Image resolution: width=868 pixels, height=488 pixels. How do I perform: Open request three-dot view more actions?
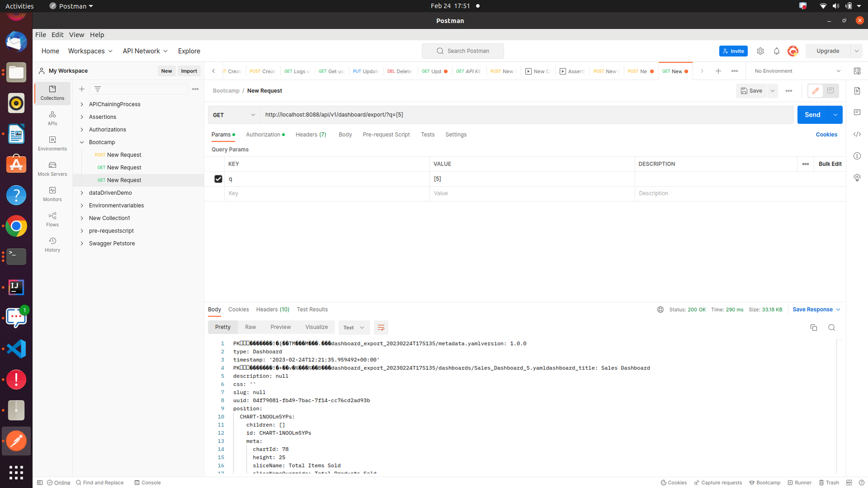789,91
